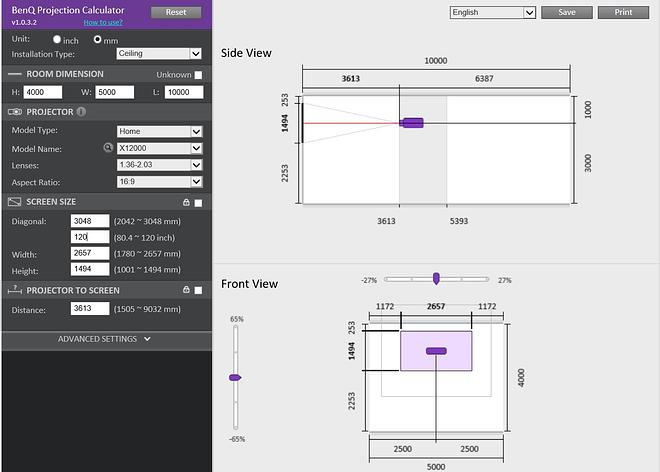Viewport: 660px width, 472px height.
Task: Click the room height H input field
Action: (43, 92)
